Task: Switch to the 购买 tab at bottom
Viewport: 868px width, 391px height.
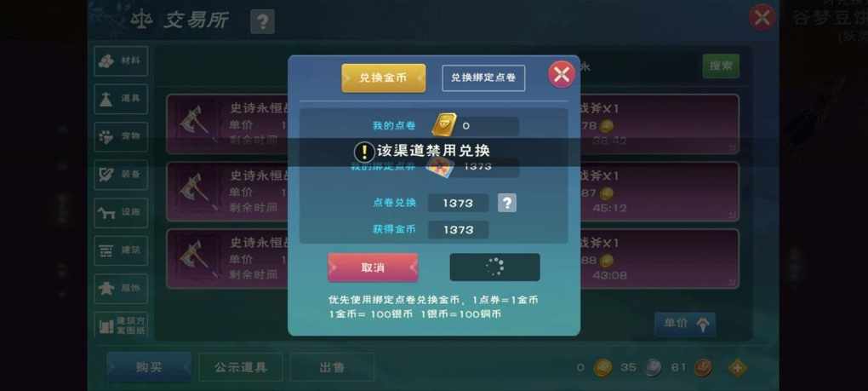Action: (149, 367)
